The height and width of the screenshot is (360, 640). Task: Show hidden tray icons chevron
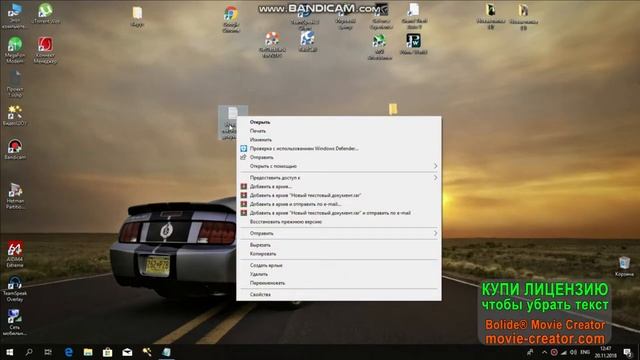544,352
